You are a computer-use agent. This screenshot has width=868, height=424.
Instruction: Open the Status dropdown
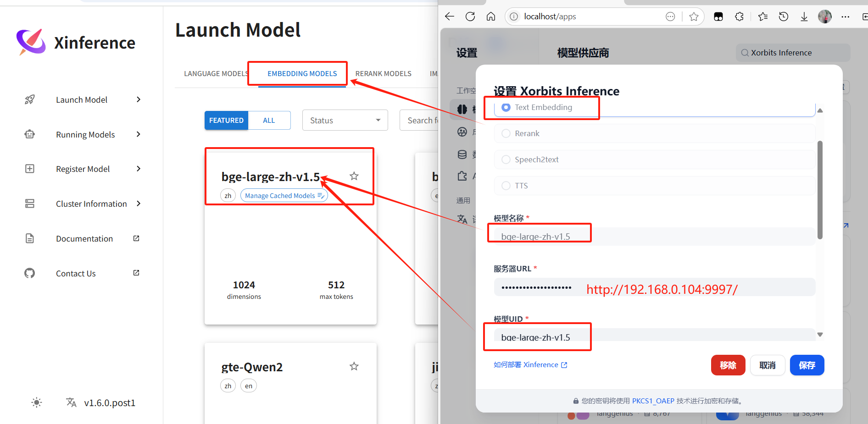click(345, 120)
